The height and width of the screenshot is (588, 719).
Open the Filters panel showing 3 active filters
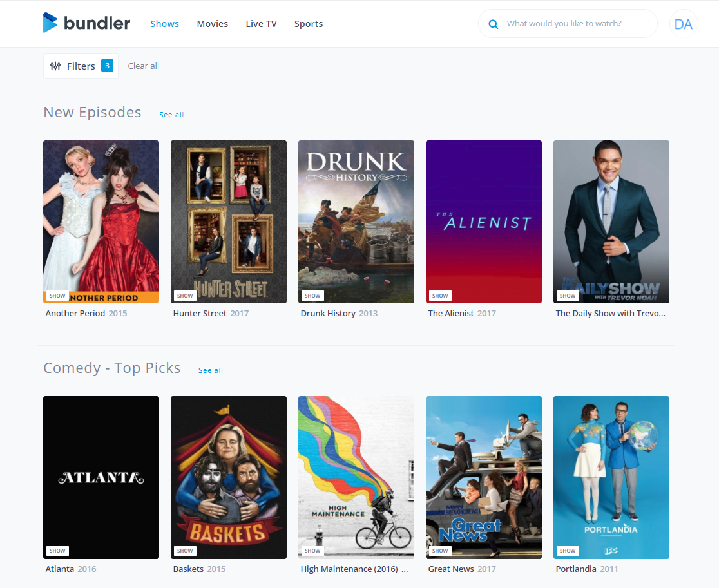[81, 65]
